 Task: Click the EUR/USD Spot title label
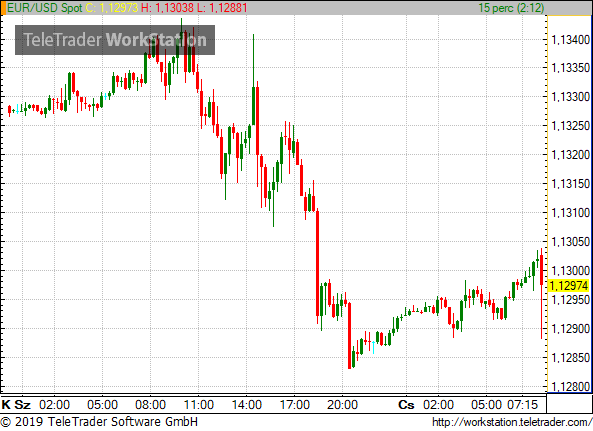(45, 8)
